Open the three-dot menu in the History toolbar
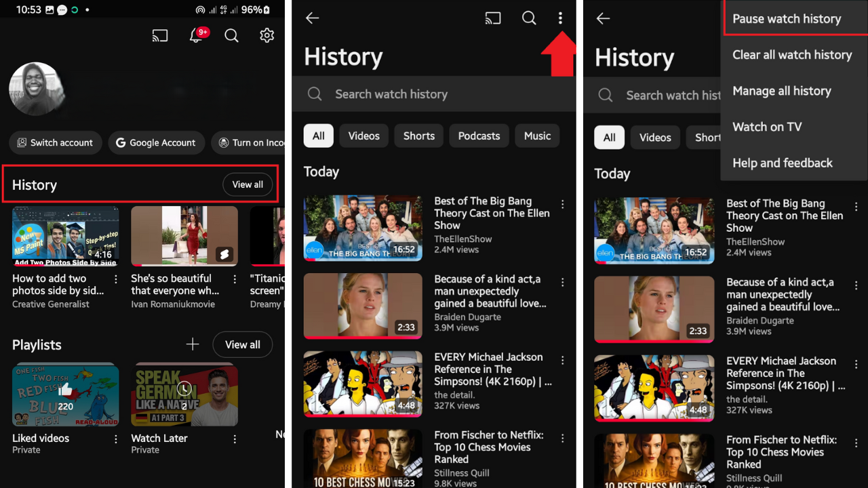 [560, 18]
